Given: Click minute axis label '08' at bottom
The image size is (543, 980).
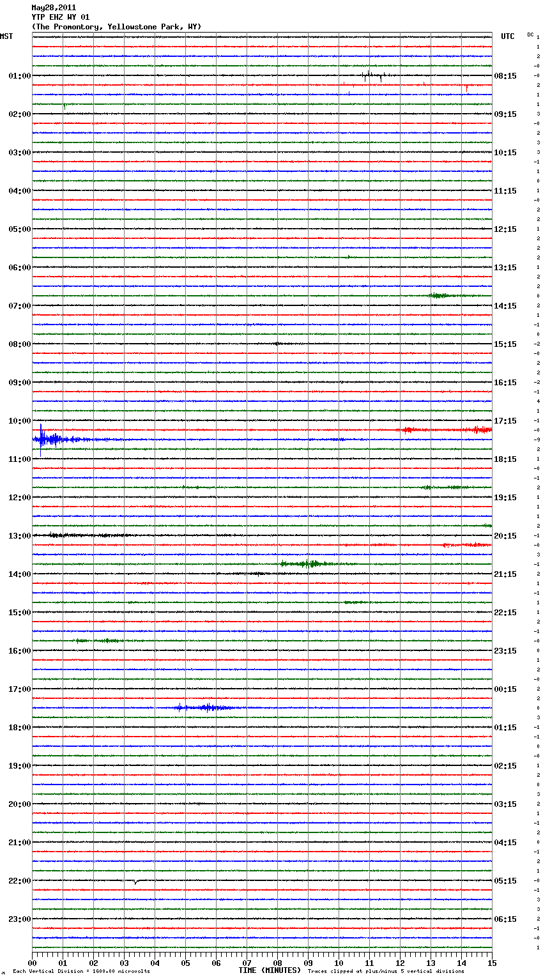Looking at the screenshot, I should point(277,963).
